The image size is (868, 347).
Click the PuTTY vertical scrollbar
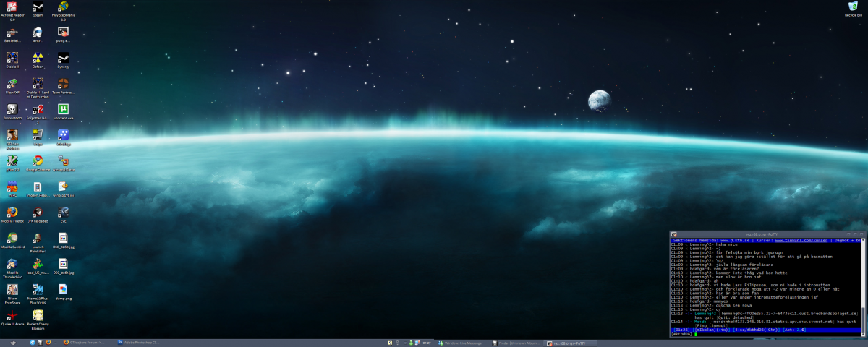(861, 286)
